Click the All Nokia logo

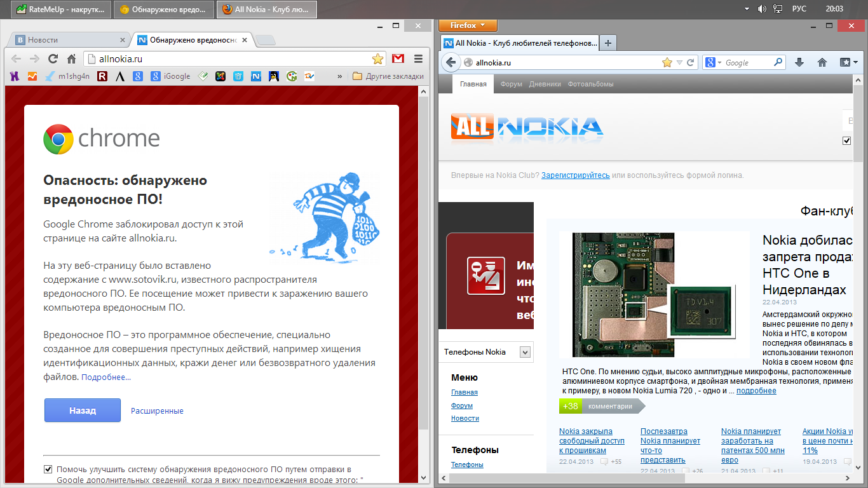click(527, 126)
